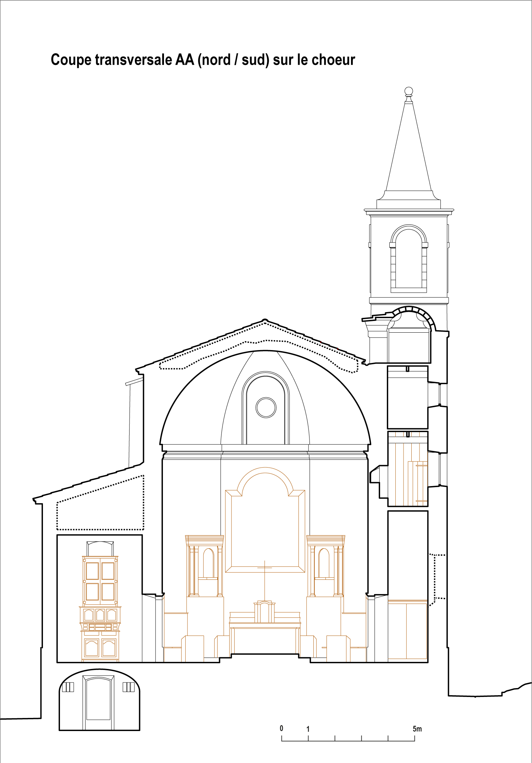This screenshot has height=763, width=532.
Task: Click the title 'Coupe transversale AA (nord / sud) sur le choeur'
Action: (203, 60)
